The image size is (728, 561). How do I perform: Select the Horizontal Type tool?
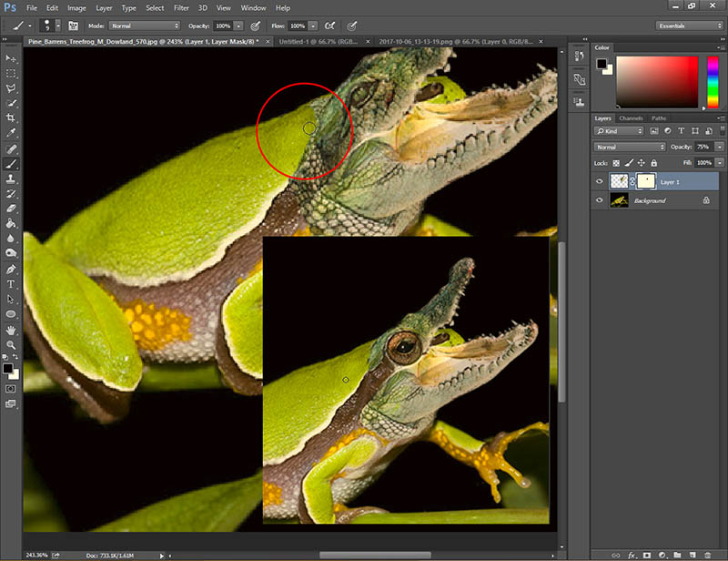click(11, 284)
